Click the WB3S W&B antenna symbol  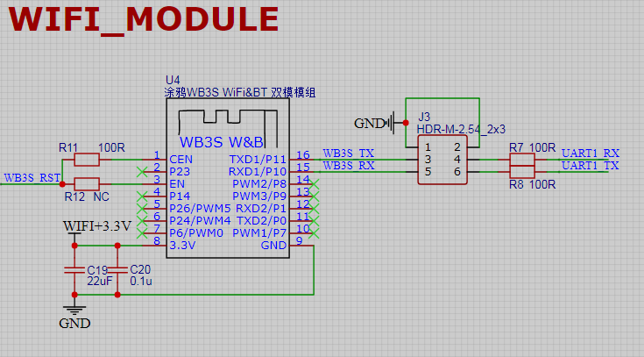click(228, 128)
